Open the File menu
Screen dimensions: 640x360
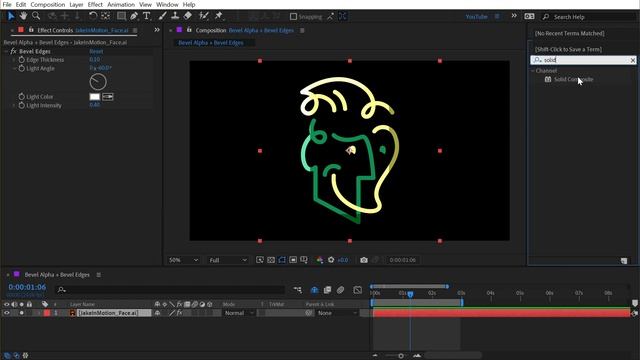click(x=7, y=4)
